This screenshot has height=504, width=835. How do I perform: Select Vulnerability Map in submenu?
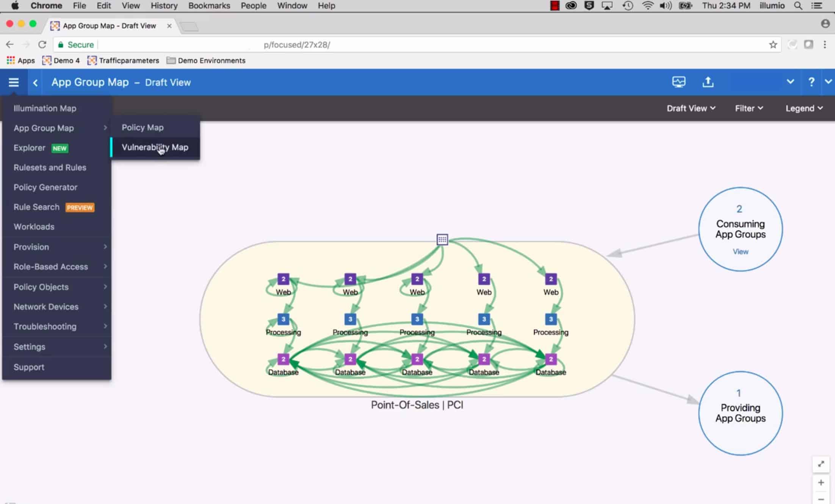[155, 147]
